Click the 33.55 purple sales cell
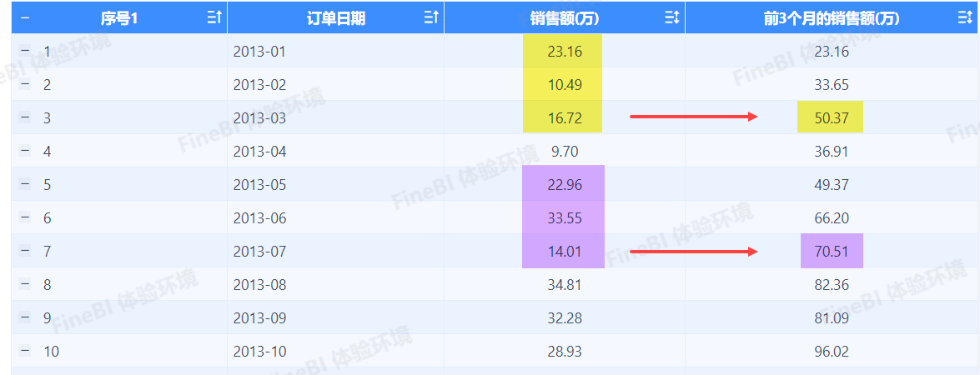 click(565, 218)
